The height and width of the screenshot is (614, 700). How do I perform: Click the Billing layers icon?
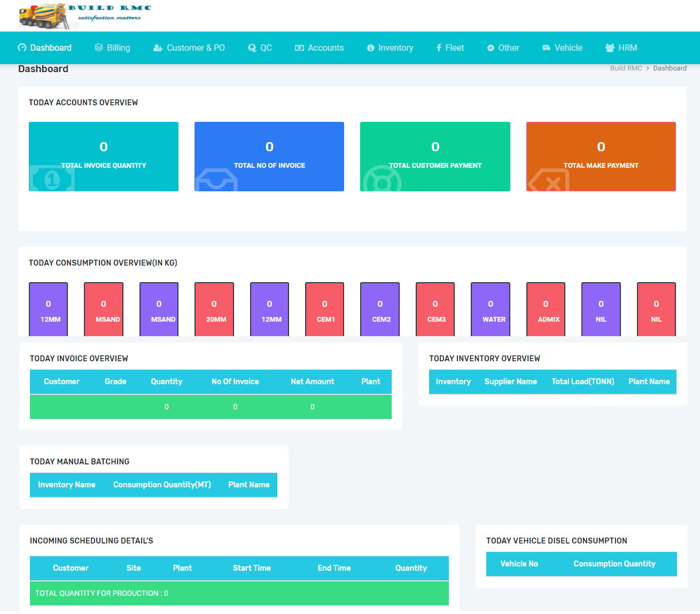click(99, 48)
